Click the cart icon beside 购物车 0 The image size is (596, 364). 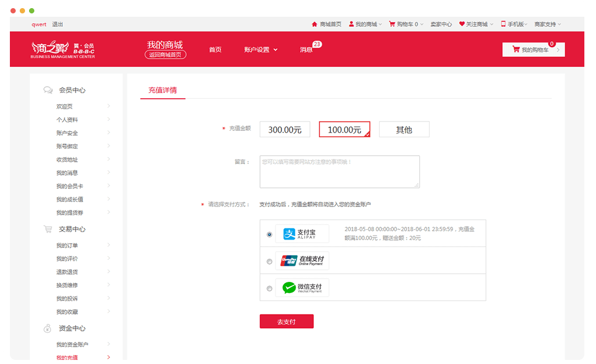point(392,24)
